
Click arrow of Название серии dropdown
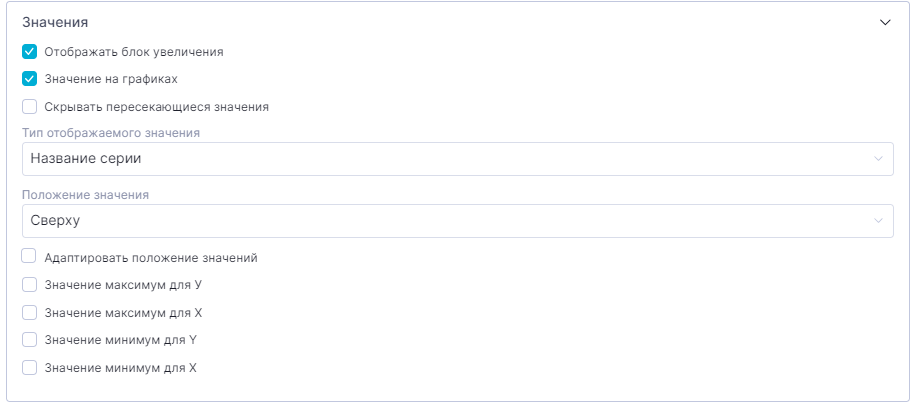pyautogui.click(x=878, y=159)
